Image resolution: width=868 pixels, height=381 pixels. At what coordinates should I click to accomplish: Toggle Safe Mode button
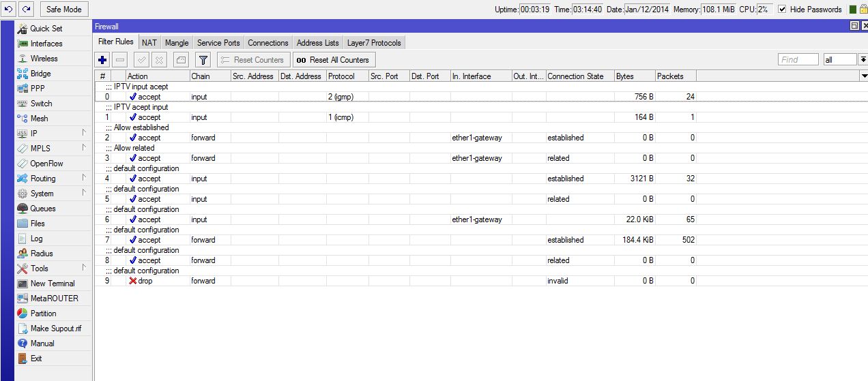coord(64,9)
